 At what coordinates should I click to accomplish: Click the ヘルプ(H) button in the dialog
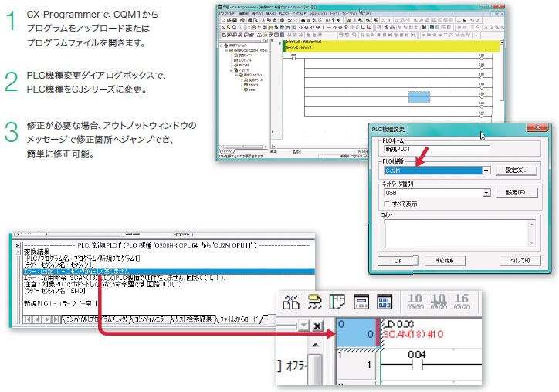(x=520, y=261)
